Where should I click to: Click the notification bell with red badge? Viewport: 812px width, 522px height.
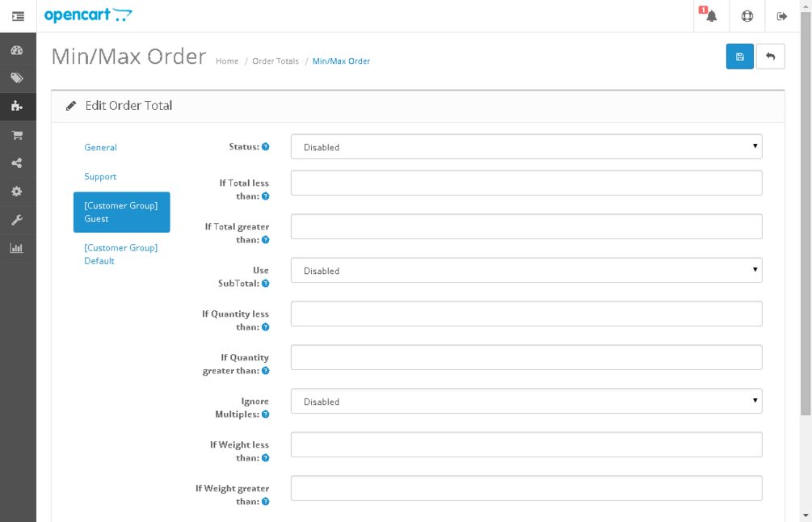709,15
